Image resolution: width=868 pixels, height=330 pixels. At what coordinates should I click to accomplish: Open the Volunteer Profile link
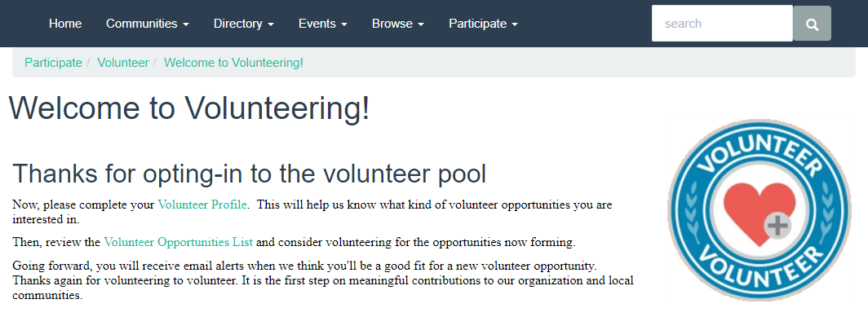click(x=202, y=205)
